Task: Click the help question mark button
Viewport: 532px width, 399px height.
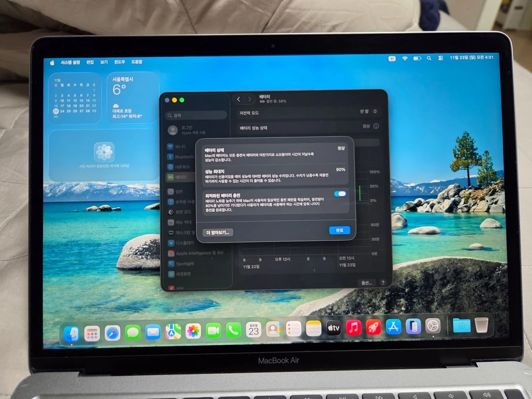Action: pyautogui.click(x=383, y=282)
